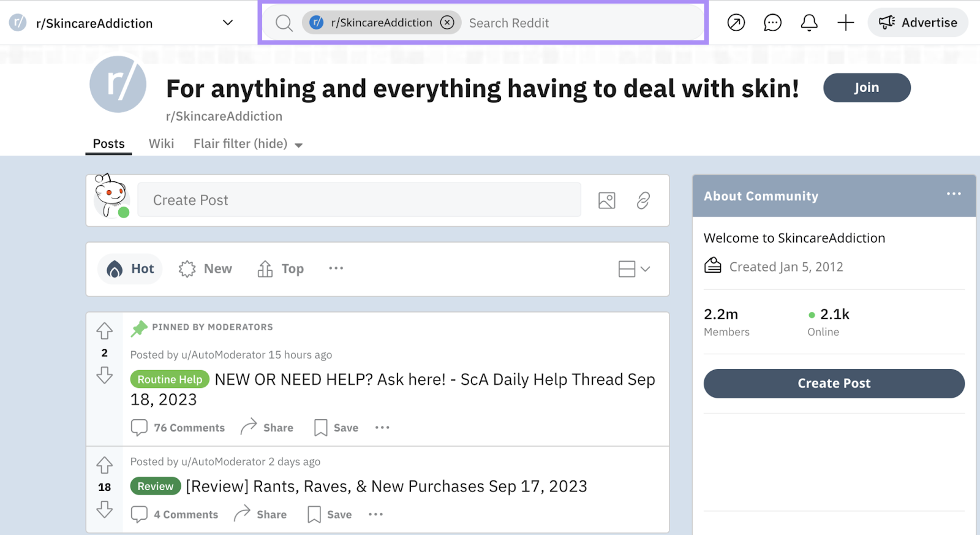Save the Daily Help Thread post
Viewport: 980px width, 535px height.
336,428
